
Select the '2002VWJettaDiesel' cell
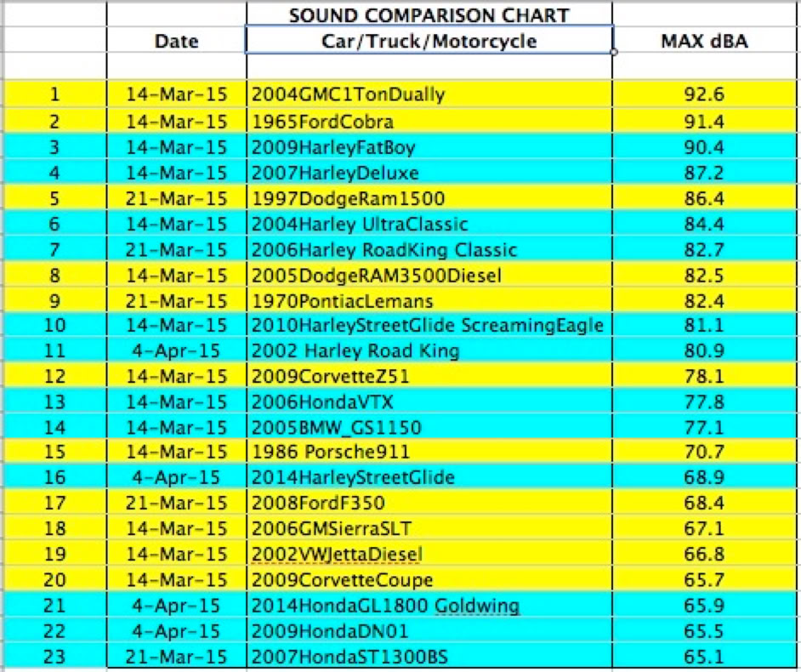[429, 555]
